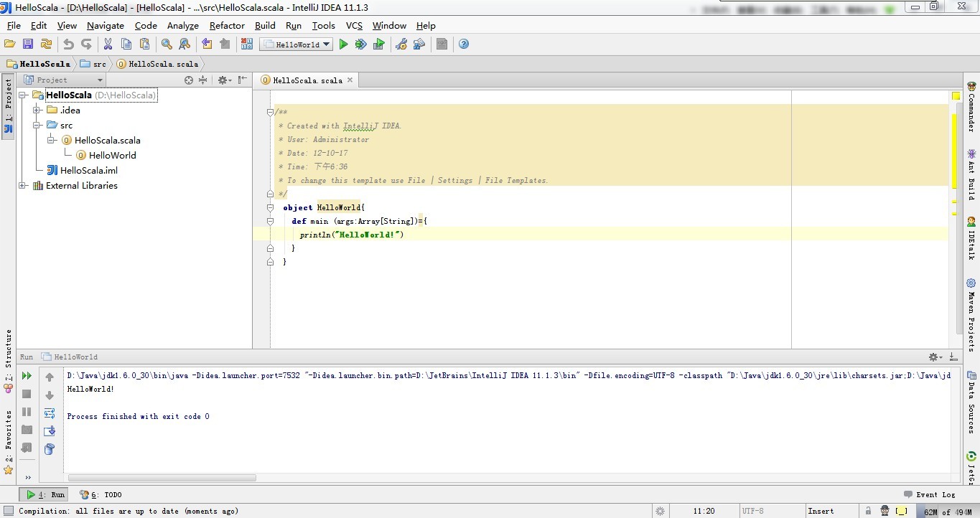The image size is (980, 518).
Task: Click the Replace toolbar icon
Action: click(185, 44)
